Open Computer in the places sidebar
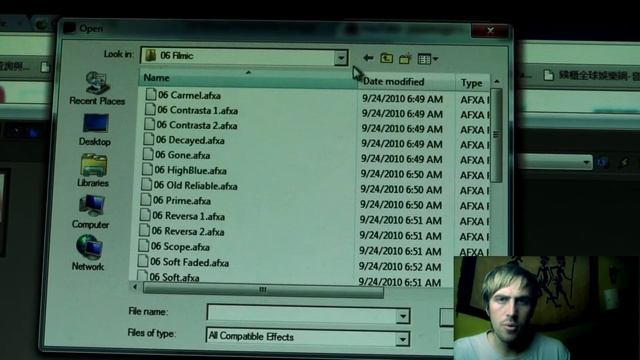The image size is (640, 360). click(91, 212)
